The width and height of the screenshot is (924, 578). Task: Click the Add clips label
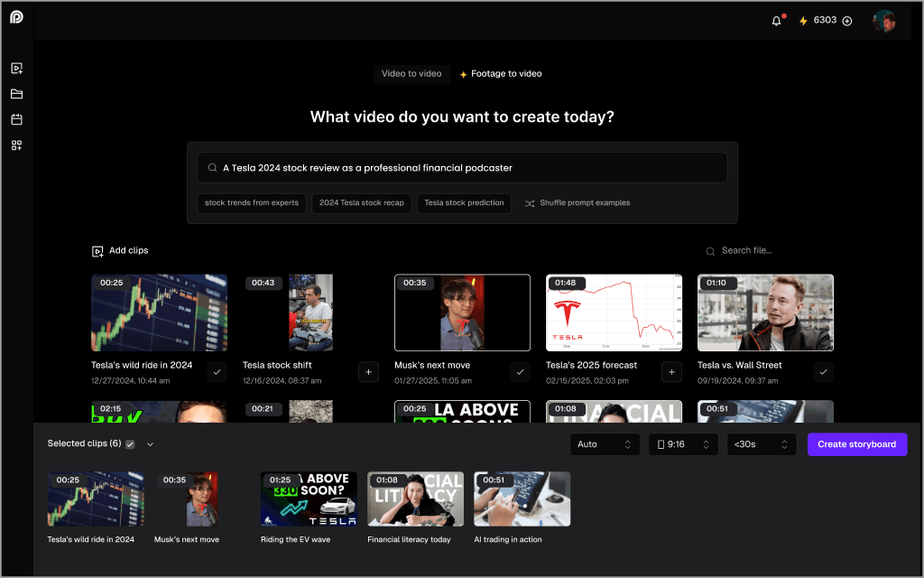point(128,250)
